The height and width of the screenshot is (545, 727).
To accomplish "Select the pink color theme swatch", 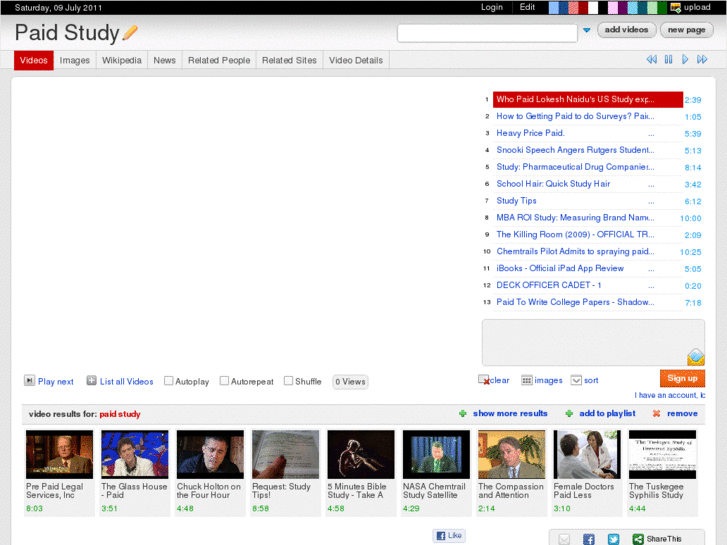I will pos(612,7).
